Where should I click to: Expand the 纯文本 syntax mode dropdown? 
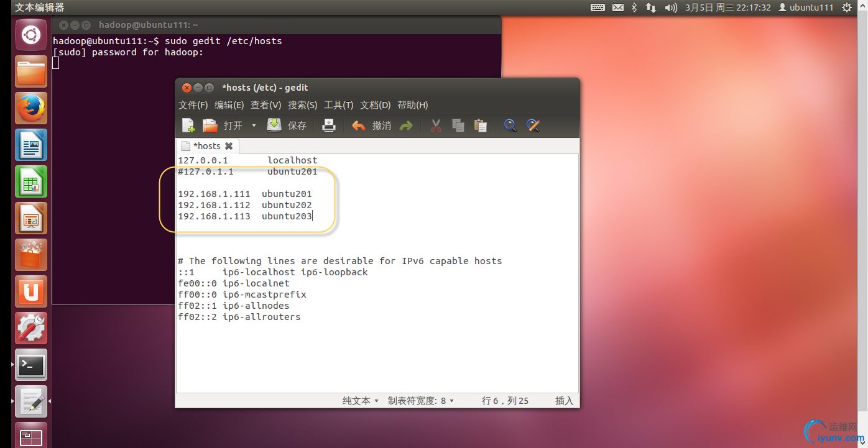coord(361,401)
